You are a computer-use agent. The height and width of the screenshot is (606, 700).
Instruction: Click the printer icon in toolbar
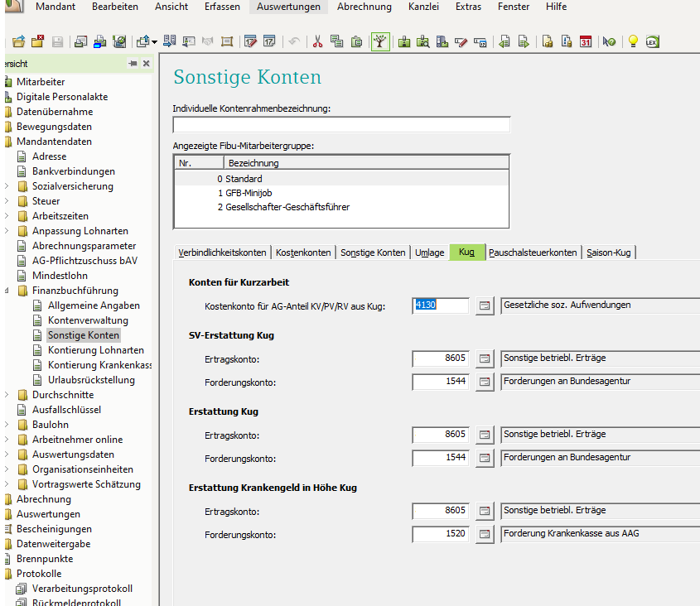tap(99, 41)
